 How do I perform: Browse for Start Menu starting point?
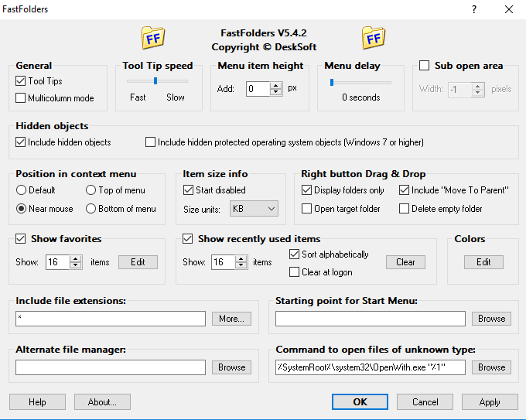(491, 319)
